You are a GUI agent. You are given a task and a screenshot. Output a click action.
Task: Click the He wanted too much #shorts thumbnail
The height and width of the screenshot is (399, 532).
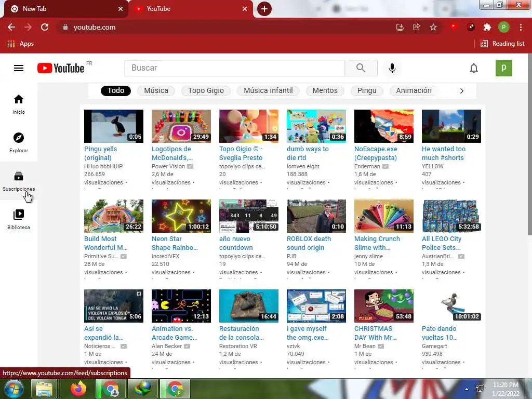click(451, 126)
